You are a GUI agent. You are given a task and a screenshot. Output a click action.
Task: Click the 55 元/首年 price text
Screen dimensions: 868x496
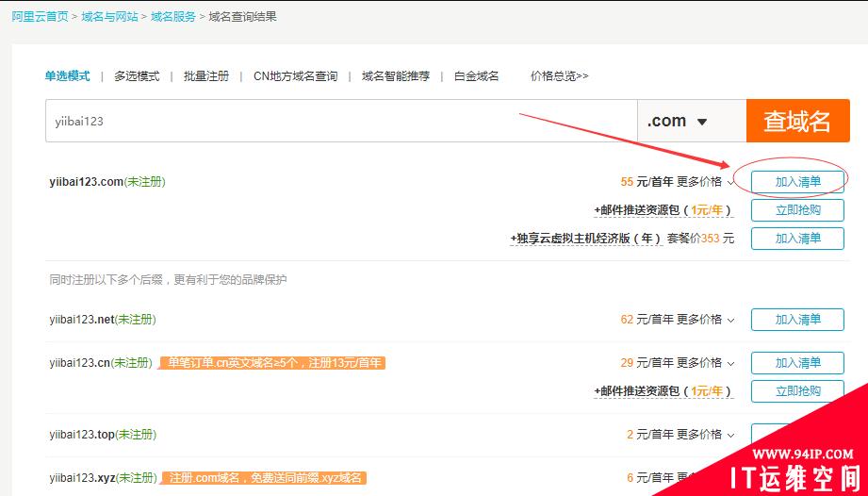(x=647, y=182)
